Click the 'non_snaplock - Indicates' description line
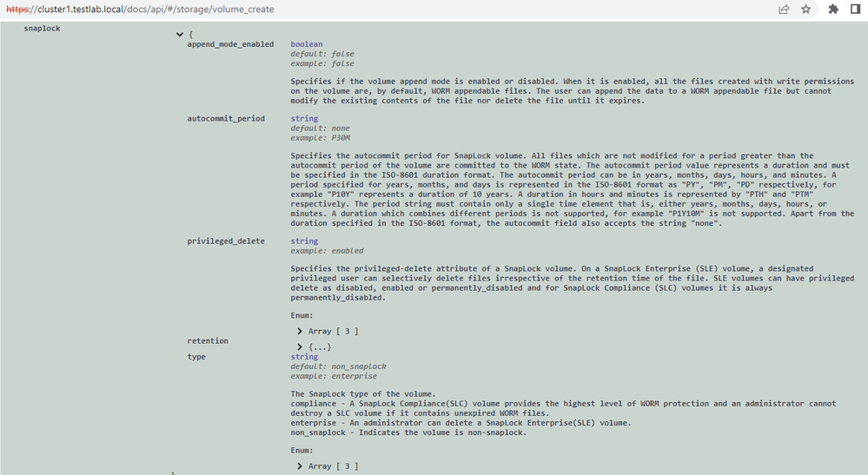 [408, 432]
